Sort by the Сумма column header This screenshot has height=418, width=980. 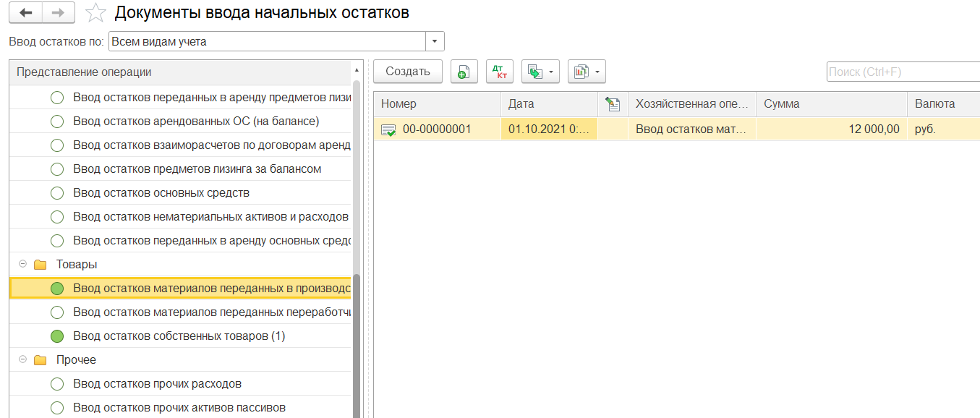tap(832, 104)
